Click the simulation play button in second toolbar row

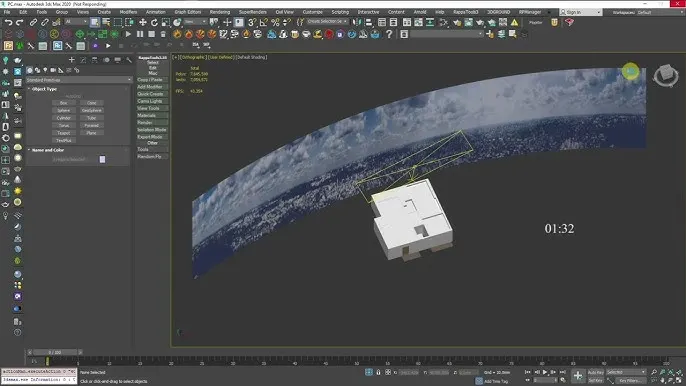coord(128,34)
